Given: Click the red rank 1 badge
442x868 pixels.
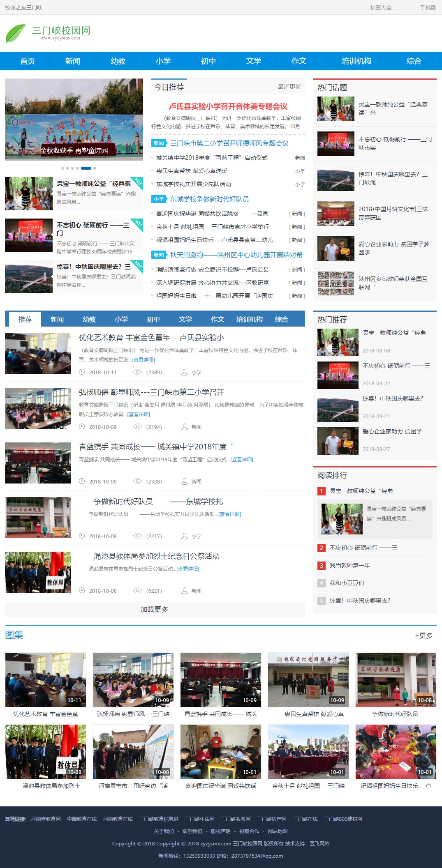Looking at the screenshot, I should point(322,491).
